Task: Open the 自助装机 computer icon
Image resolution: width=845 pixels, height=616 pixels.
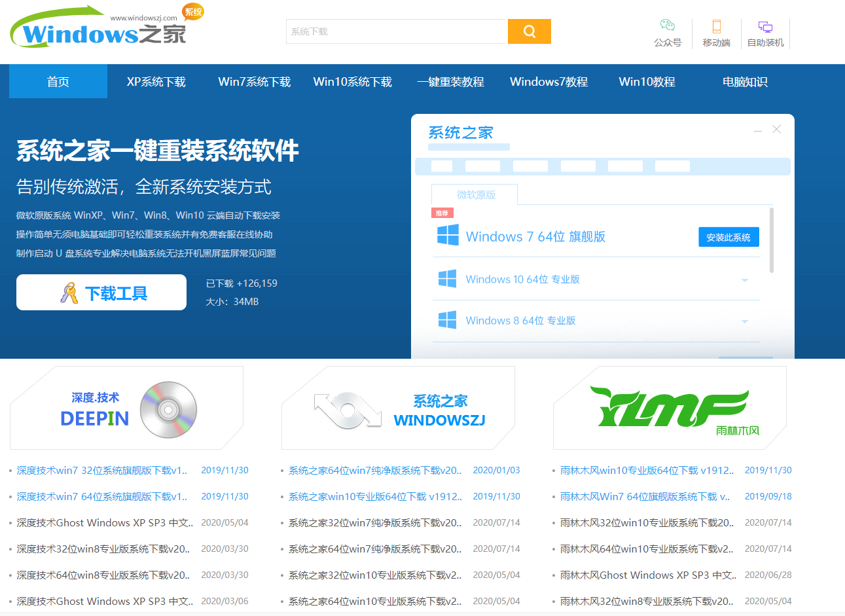Action: pyautogui.click(x=765, y=27)
